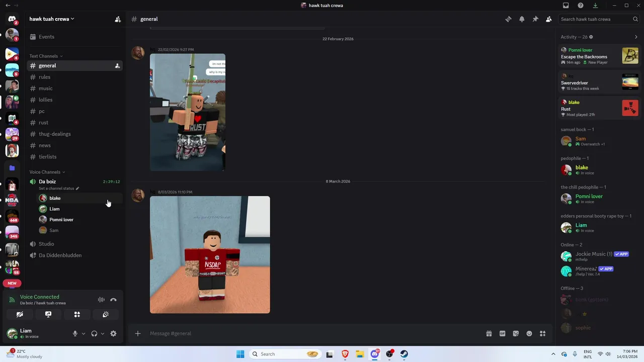
Task: Collapse the Voice Channels category
Action: pos(47,172)
